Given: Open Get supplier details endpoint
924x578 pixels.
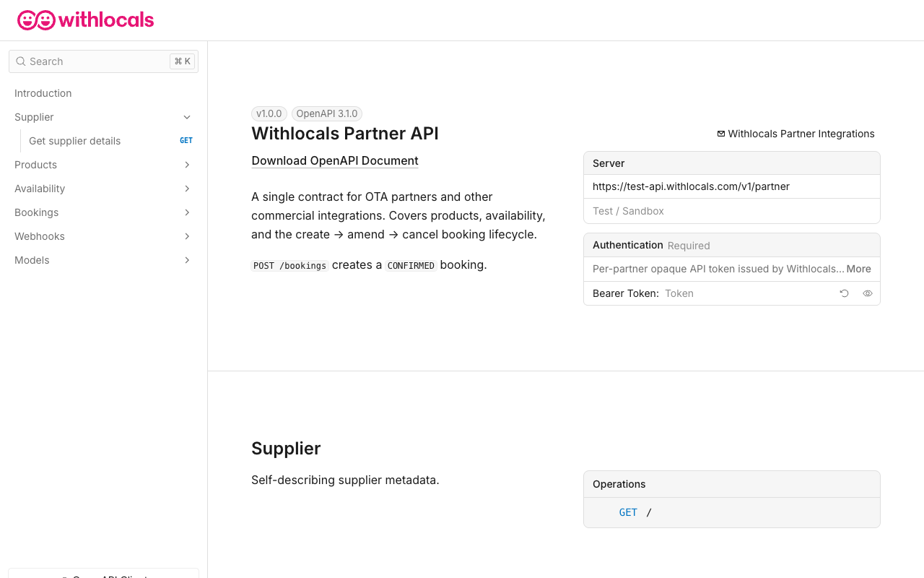Looking at the screenshot, I should (x=74, y=141).
